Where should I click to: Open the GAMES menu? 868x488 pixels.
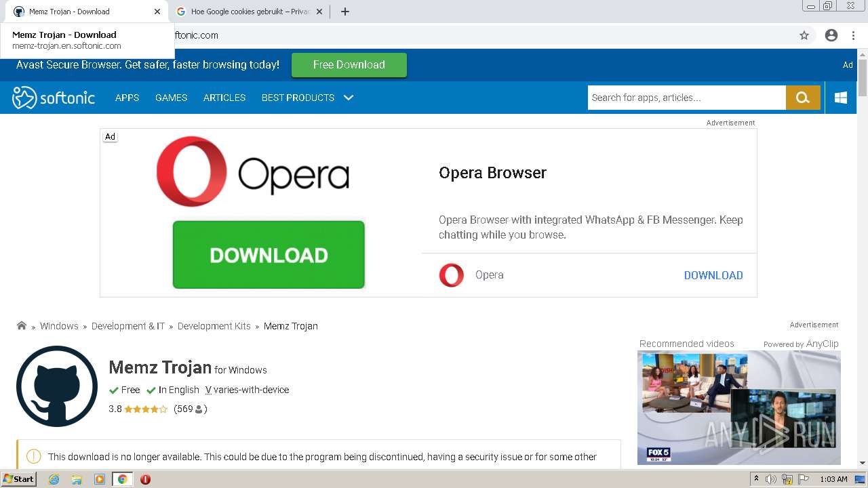[171, 98]
